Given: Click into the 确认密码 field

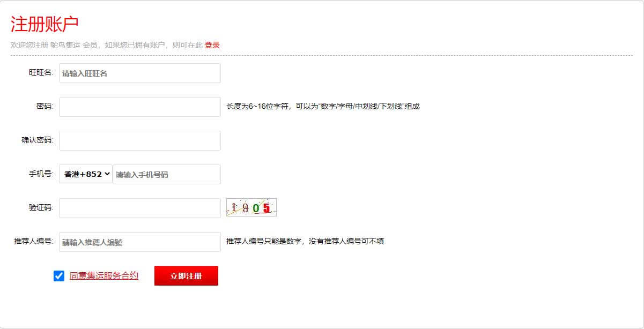Looking at the screenshot, I should [x=140, y=140].
